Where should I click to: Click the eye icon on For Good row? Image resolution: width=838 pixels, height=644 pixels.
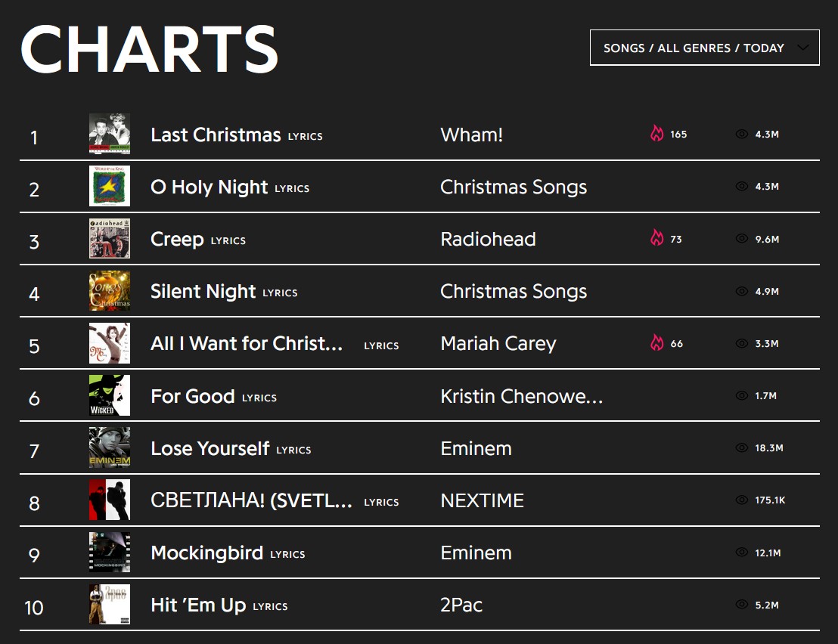coord(741,395)
